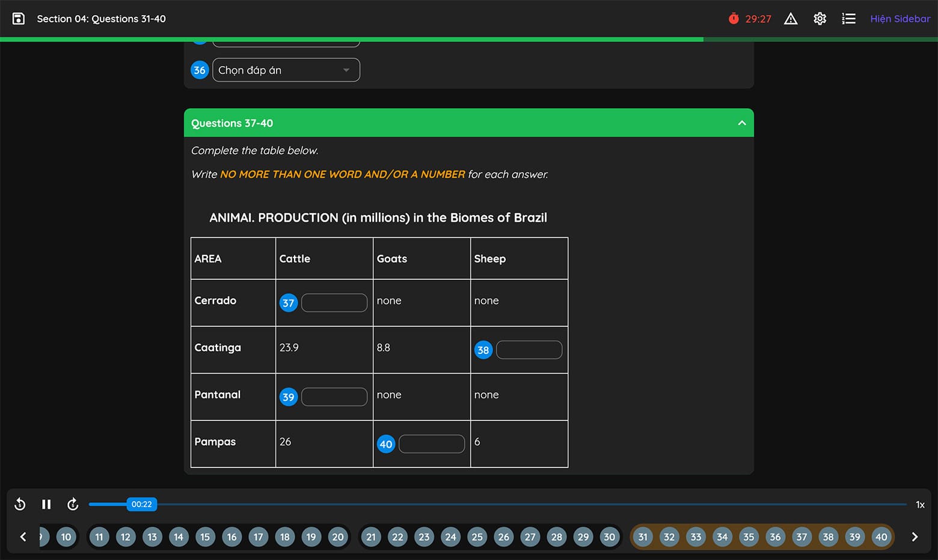
Task: Open the question list icon
Action: coord(848,19)
